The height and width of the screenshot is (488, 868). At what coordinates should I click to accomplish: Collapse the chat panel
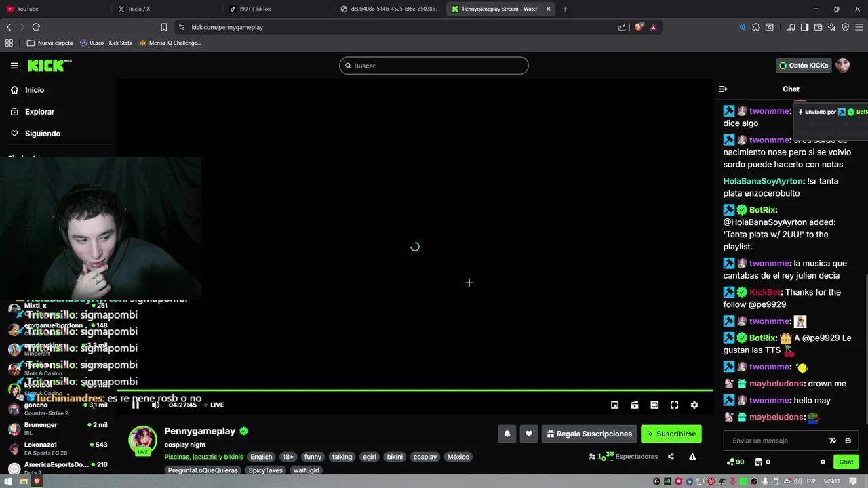pos(723,89)
